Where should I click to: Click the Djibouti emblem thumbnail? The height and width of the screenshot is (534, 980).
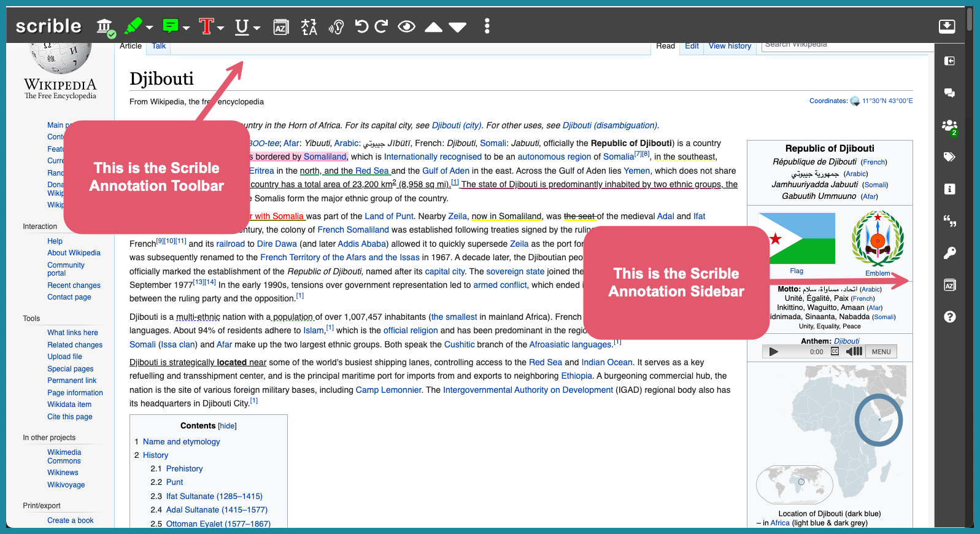coord(878,238)
